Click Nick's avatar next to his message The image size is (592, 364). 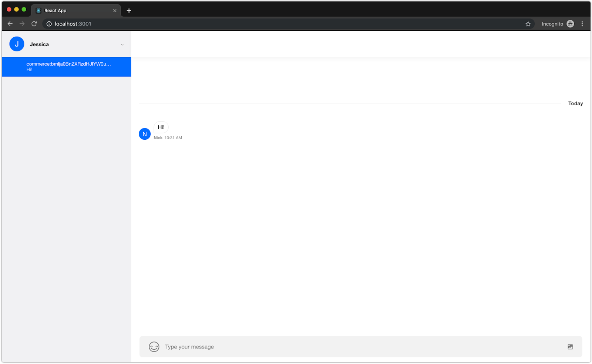click(144, 134)
